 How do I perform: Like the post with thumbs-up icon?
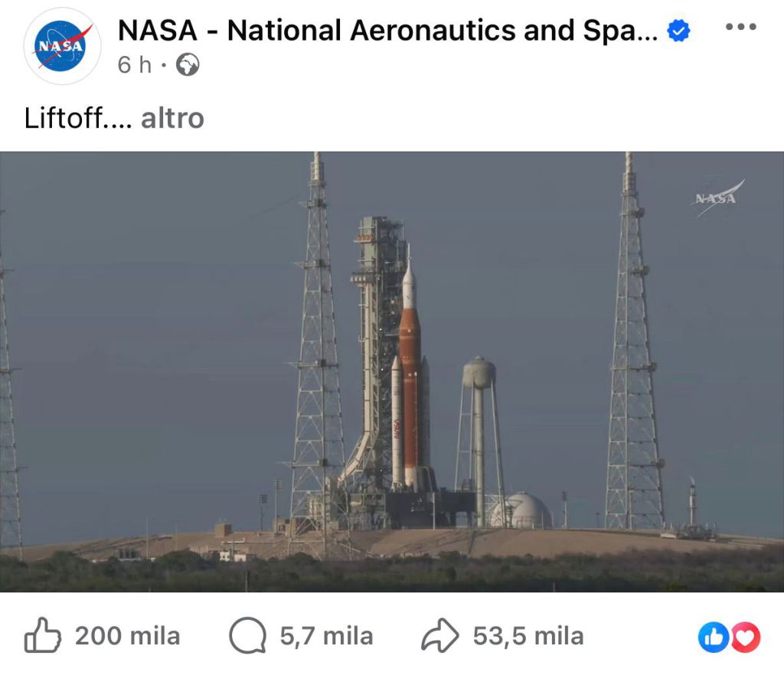42,637
